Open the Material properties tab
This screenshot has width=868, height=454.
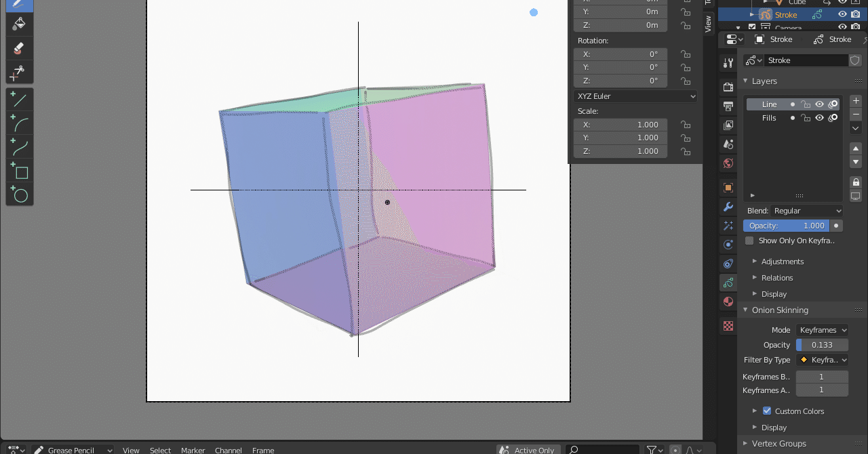728,302
